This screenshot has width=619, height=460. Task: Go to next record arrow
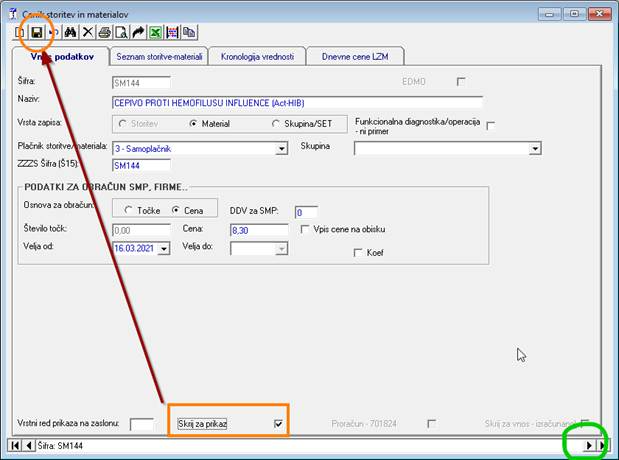590,444
